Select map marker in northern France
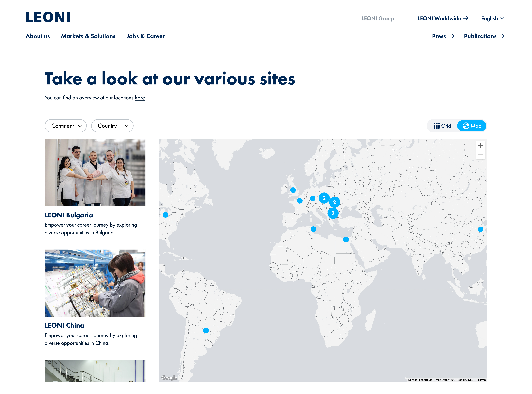 300,201
